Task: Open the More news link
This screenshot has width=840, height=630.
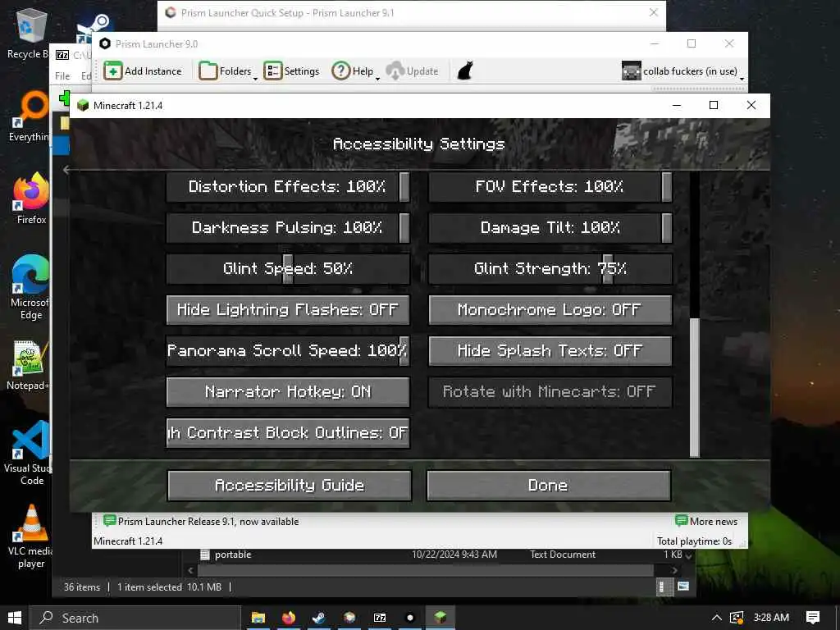Action: coord(706,521)
